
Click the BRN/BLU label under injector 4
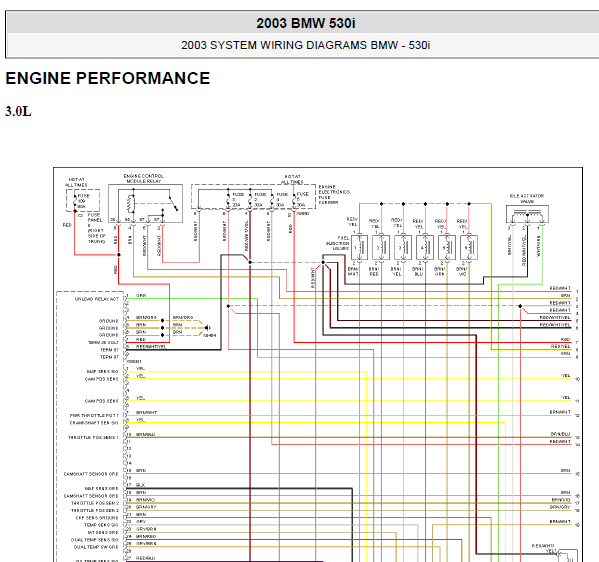[x=418, y=272]
